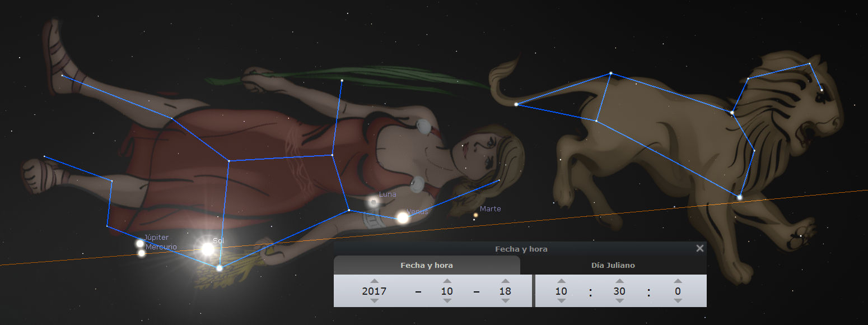868x325 pixels.
Task: Select the Fecha y hora tab
Action: [x=427, y=266]
